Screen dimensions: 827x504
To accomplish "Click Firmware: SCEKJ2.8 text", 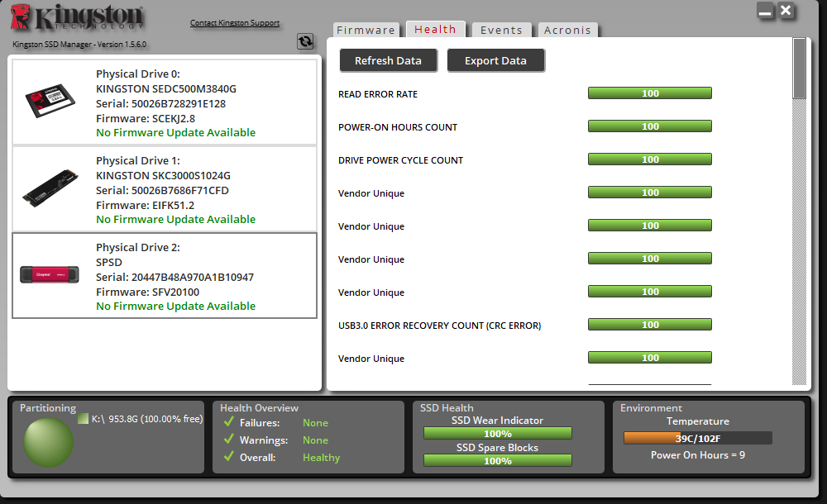I will coord(145,119).
